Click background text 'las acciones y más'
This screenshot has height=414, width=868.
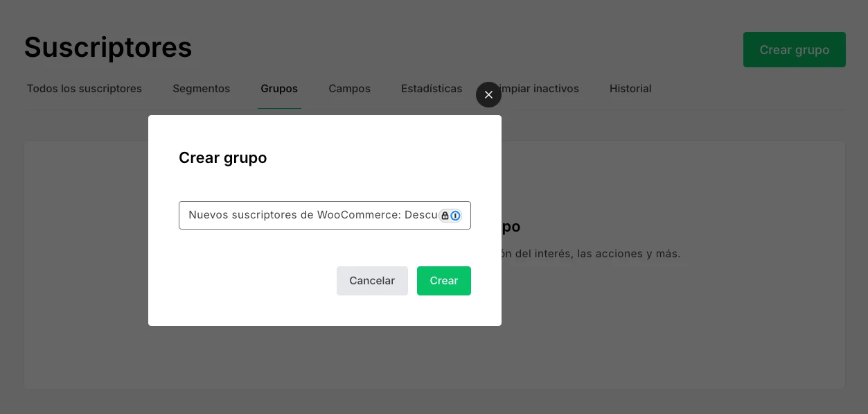pyautogui.click(x=628, y=254)
